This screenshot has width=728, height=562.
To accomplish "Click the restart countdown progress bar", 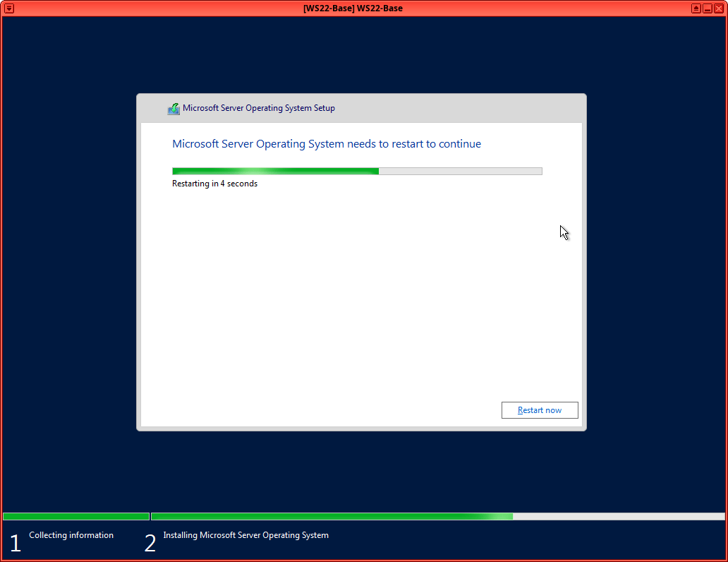I will (357, 171).
